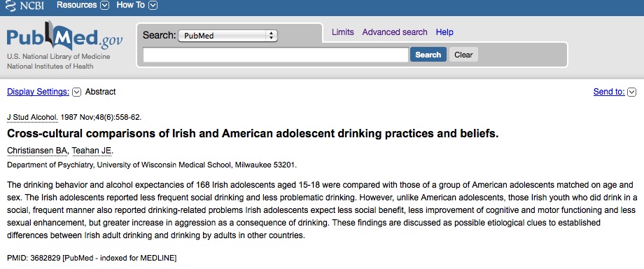644x269 pixels.
Task: Click the How To menu
Action: click(130, 6)
